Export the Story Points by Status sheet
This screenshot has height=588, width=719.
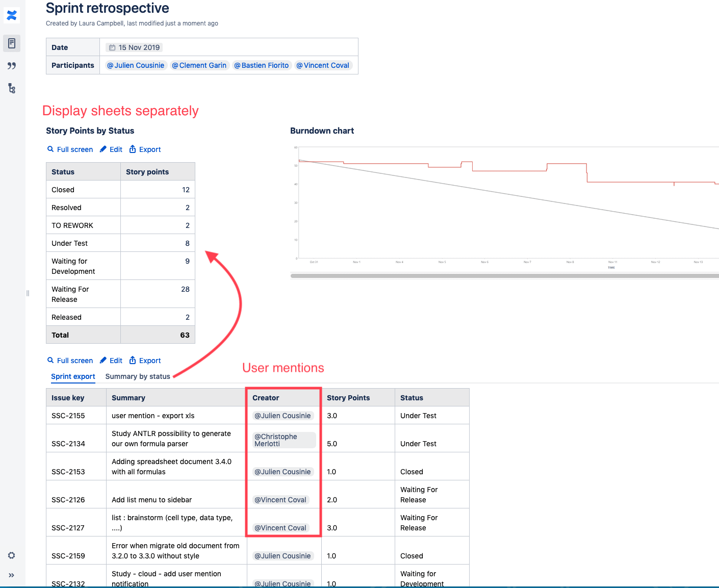tap(145, 149)
